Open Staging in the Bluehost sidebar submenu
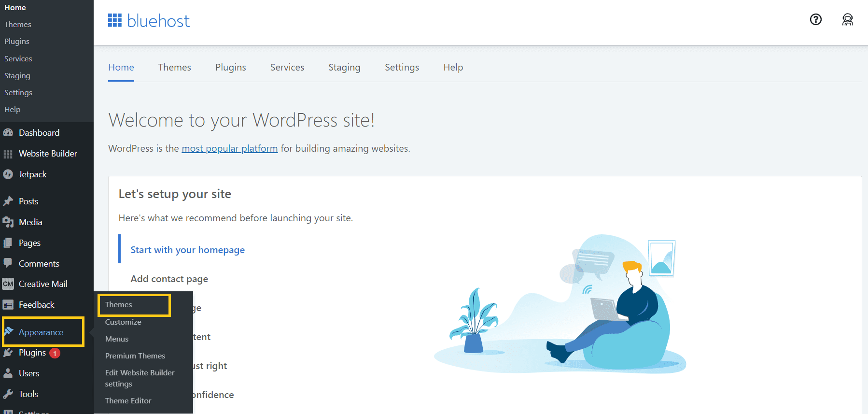The image size is (868, 414). tap(17, 75)
